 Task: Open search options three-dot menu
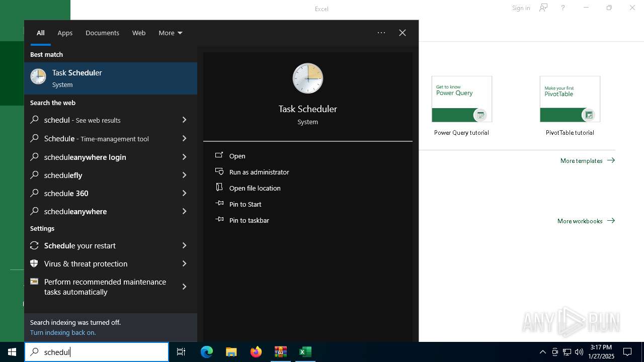[381, 33]
